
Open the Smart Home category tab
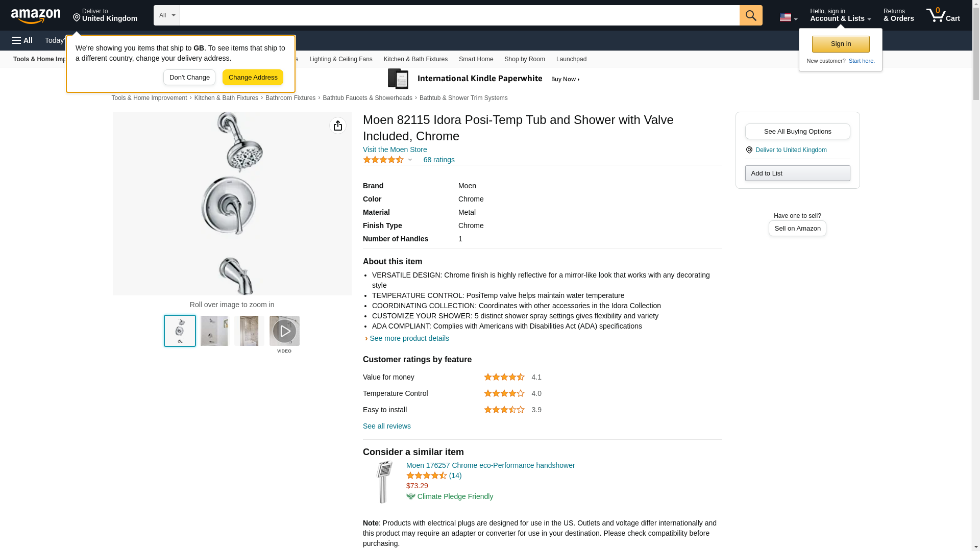(x=476, y=59)
